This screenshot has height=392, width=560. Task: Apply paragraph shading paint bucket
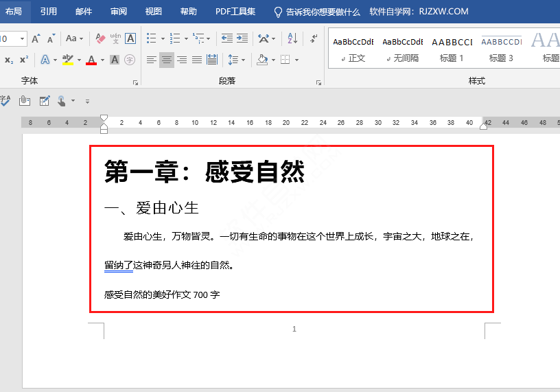pyautogui.click(x=262, y=60)
